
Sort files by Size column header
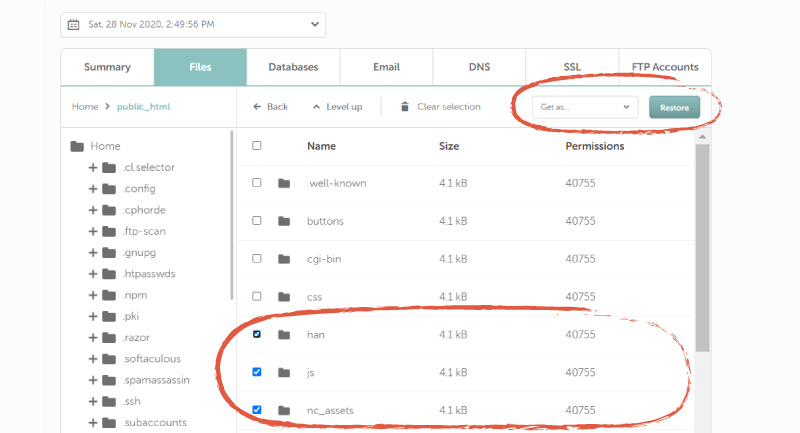[449, 146]
